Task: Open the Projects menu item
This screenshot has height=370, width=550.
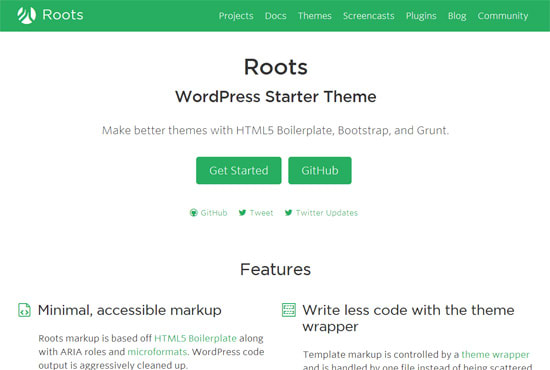Action: (236, 16)
